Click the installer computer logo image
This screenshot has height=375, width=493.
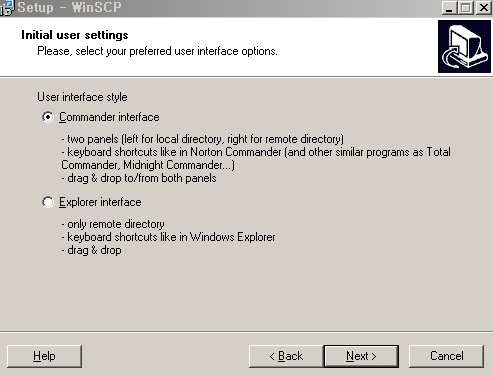click(x=464, y=46)
